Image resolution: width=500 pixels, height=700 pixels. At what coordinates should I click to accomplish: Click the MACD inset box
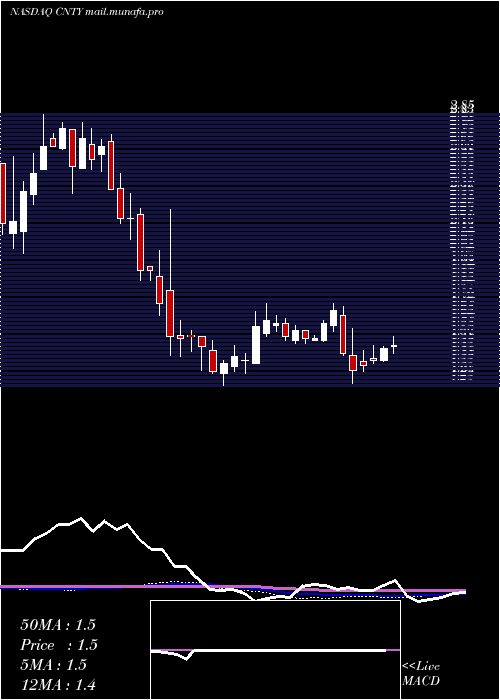point(275,650)
